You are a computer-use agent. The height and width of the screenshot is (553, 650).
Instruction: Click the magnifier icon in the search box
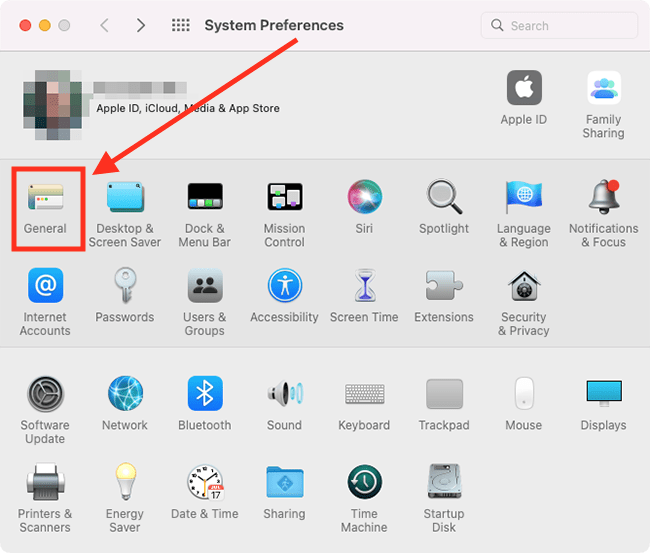(x=497, y=26)
